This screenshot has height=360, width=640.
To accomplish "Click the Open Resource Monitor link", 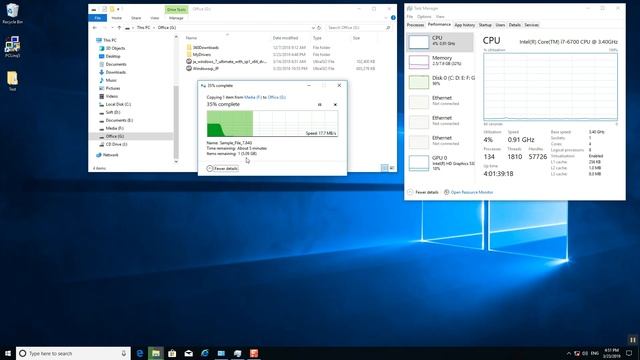I will (471, 192).
